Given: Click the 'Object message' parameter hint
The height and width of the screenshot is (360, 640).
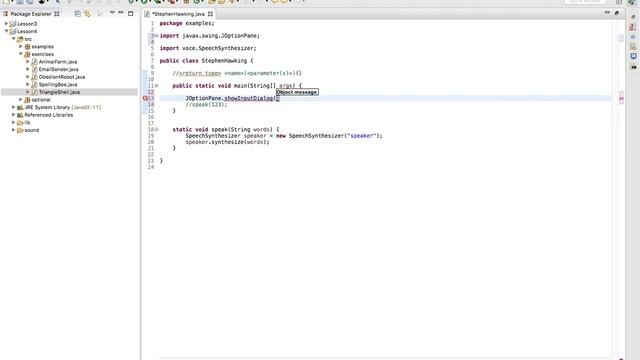Looking at the screenshot, I should pos(297,92).
